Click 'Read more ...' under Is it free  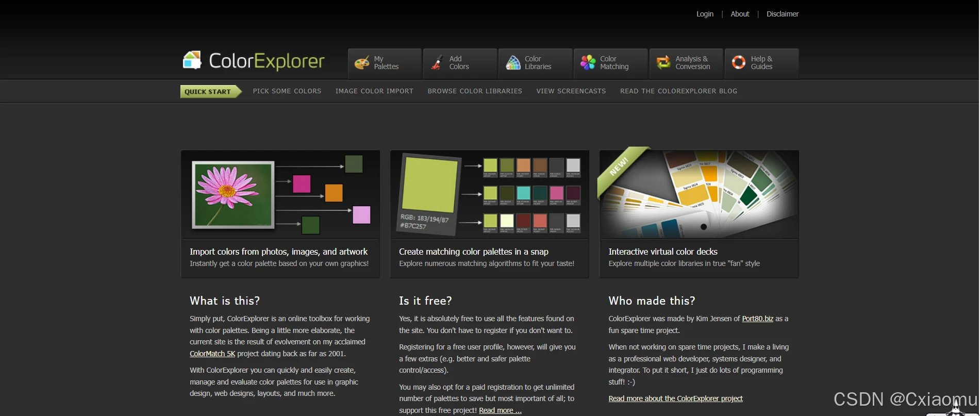click(x=500, y=410)
